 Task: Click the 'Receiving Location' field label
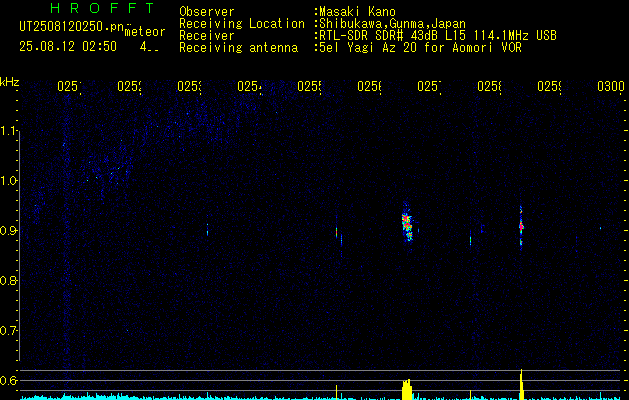click(242, 24)
